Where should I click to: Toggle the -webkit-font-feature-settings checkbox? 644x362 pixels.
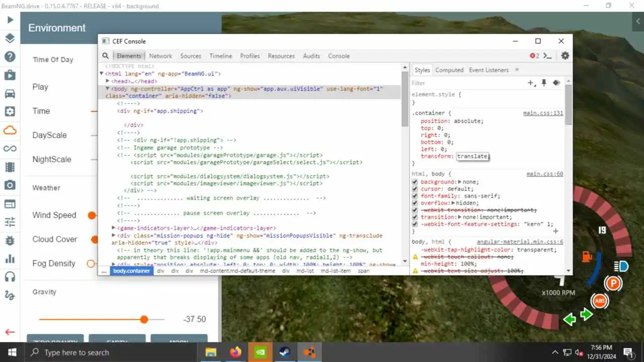(x=415, y=224)
